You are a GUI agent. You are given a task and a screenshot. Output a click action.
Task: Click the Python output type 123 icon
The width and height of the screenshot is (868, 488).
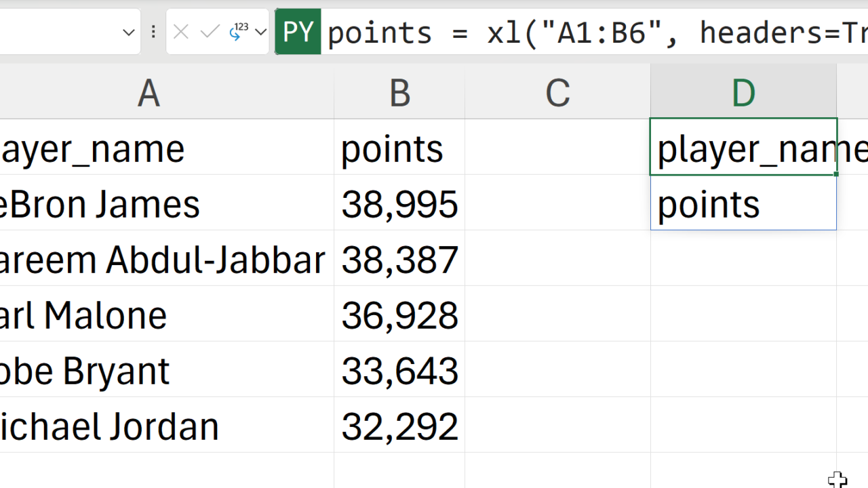point(239,31)
